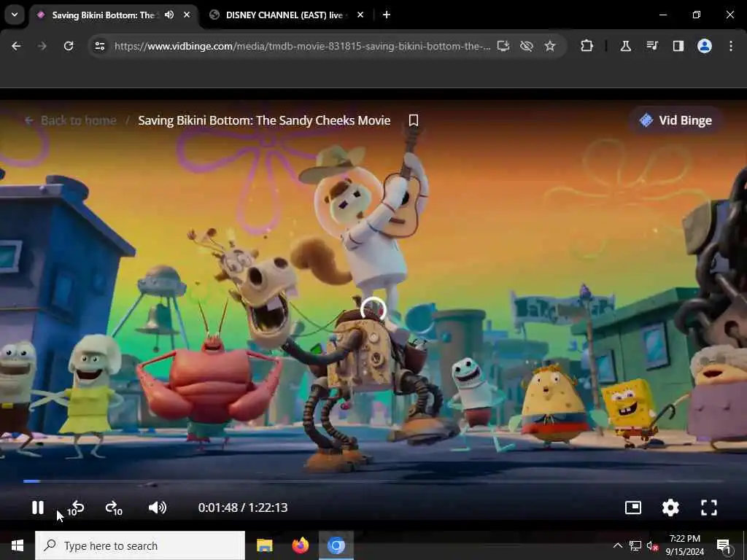Restore down the browser window
The image size is (747, 560).
(x=697, y=15)
